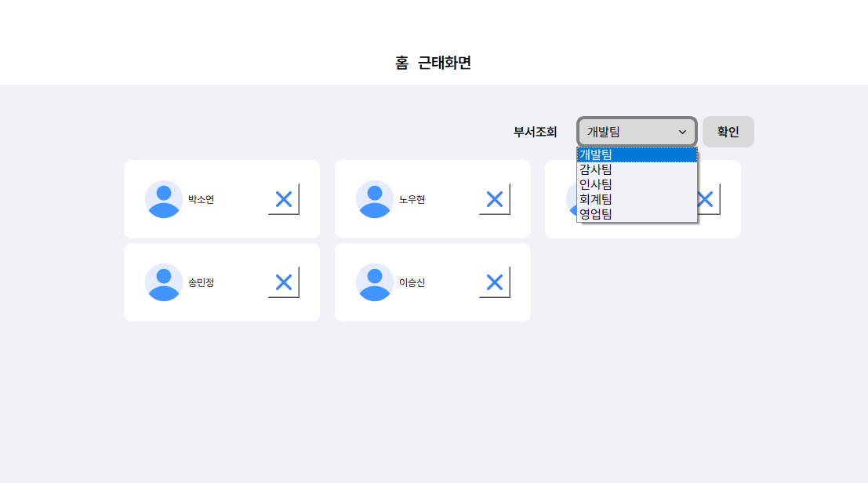Click the name 박소연

[x=201, y=199]
